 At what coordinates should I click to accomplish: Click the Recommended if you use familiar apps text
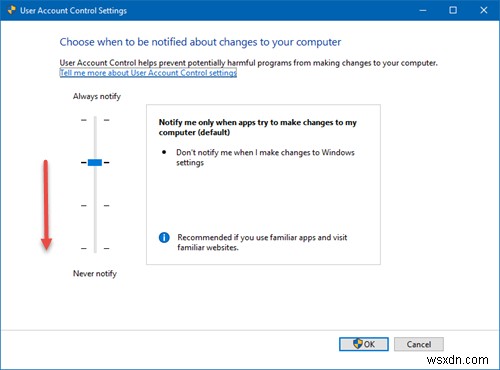pos(262,242)
